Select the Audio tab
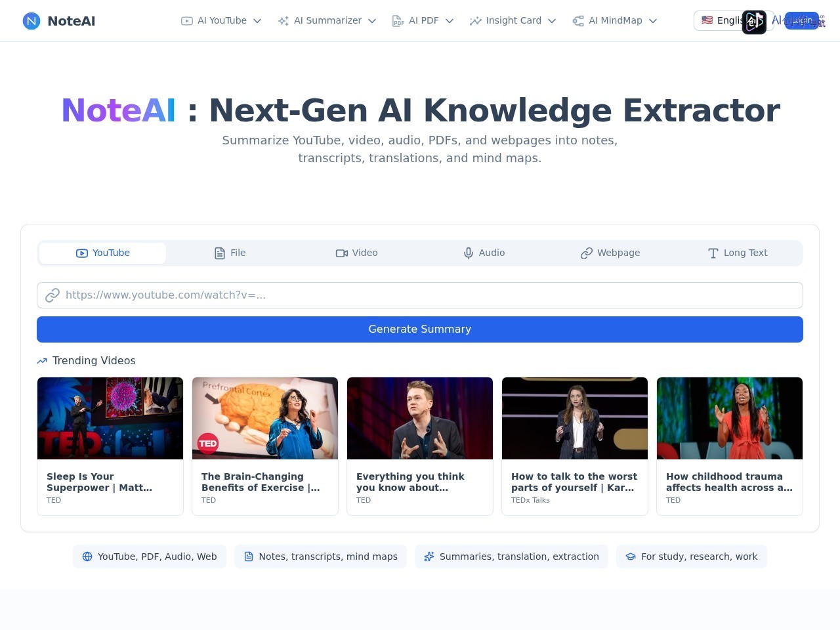 pyautogui.click(x=484, y=253)
